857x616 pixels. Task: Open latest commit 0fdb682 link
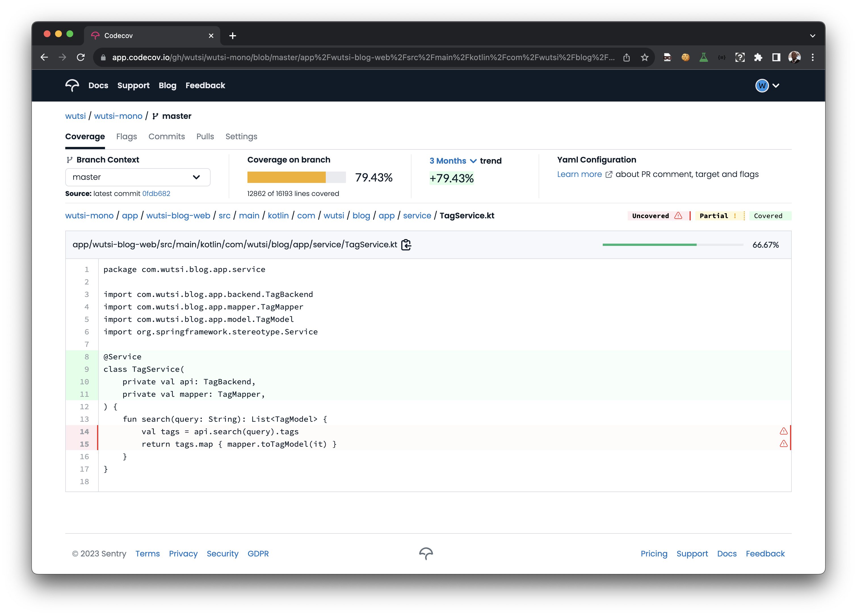point(156,194)
